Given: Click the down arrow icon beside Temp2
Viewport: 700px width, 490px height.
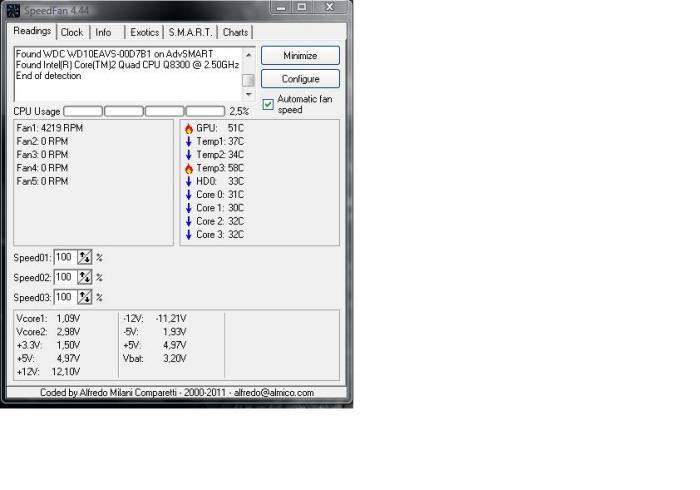Looking at the screenshot, I should (x=189, y=155).
